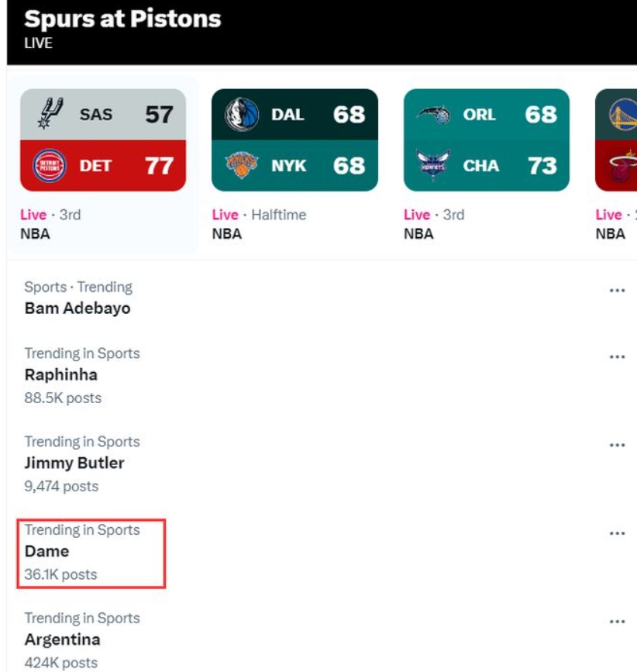Image resolution: width=637 pixels, height=672 pixels.
Task: Click the Miami Heat logo
Action: tap(622, 165)
